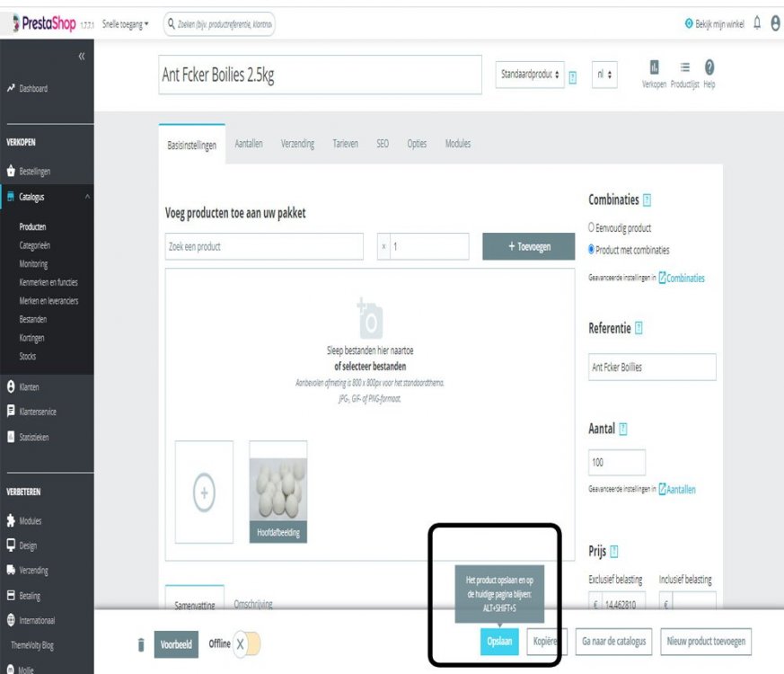The width and height of the screenshot is (784, 674).
Task: Switch to the Tarieven tab
Action: click(345, 144)
